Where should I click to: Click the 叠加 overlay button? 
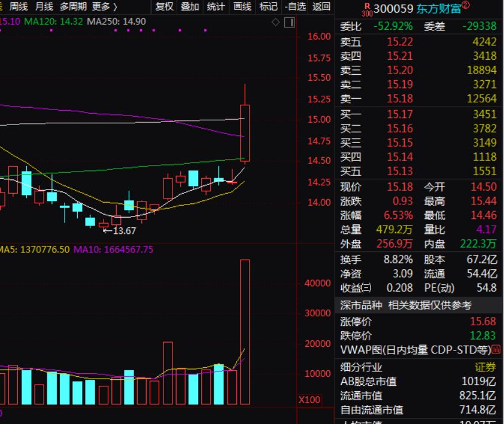pos(190,7)
